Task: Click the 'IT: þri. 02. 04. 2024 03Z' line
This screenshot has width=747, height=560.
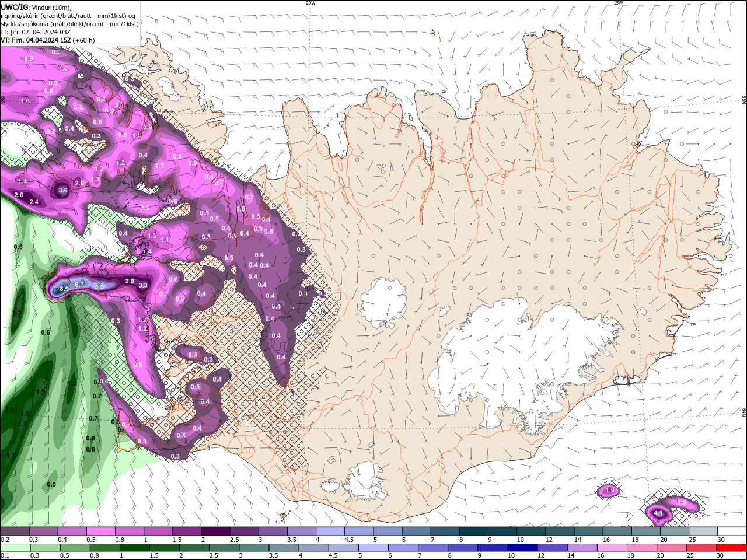Action: coord(35,32)
